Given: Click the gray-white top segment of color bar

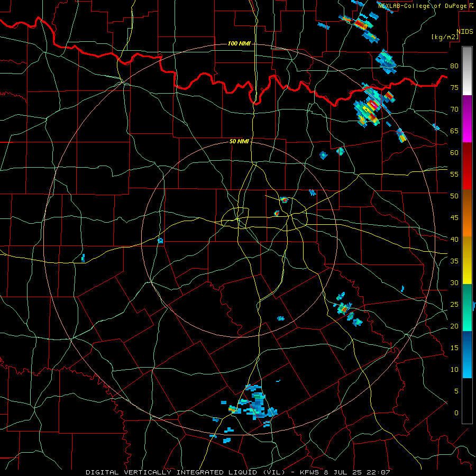Looking at the screenshot, I should click(x=467, y=71).
